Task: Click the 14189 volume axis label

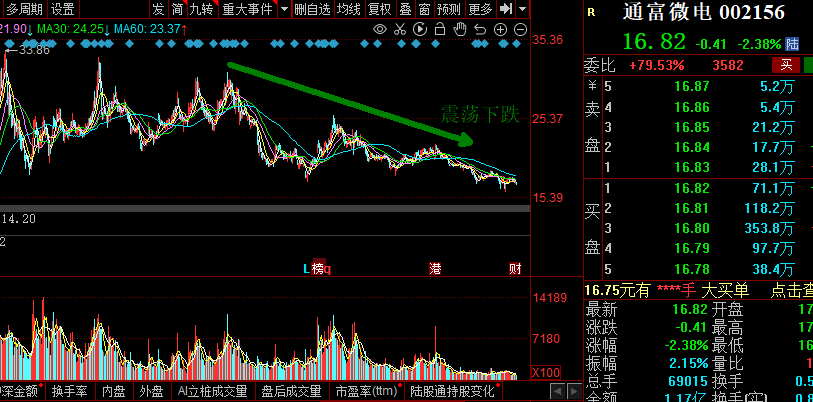Action: [x=550, y=298]
